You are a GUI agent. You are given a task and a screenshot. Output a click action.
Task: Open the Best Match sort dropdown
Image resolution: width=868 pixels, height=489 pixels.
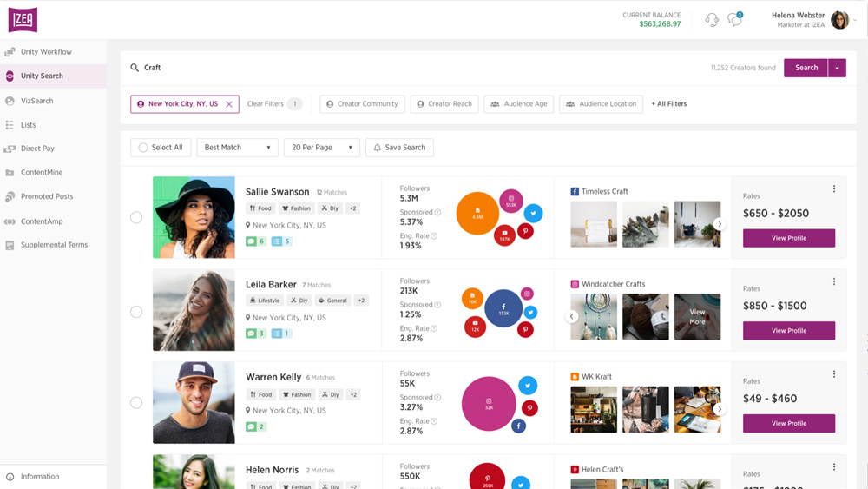tap(237, 148)
